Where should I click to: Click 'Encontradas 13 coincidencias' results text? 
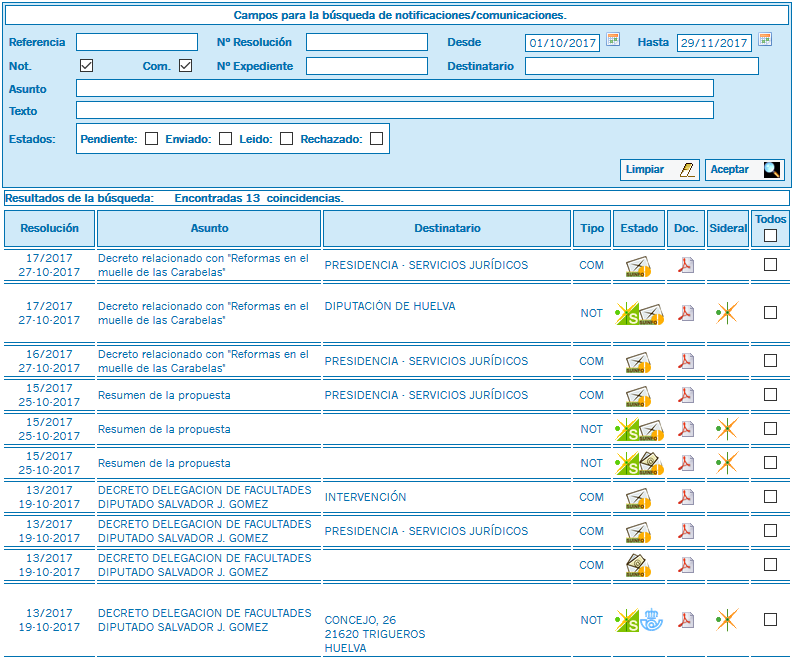[x=259, y=198]
